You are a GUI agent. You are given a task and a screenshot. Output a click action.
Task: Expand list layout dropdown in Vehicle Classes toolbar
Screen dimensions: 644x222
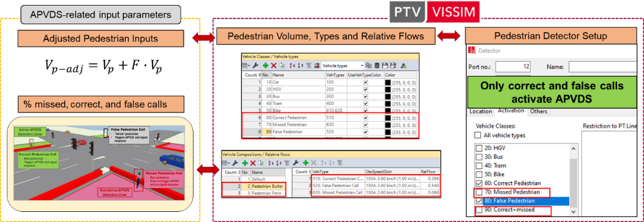coord(246,66)
